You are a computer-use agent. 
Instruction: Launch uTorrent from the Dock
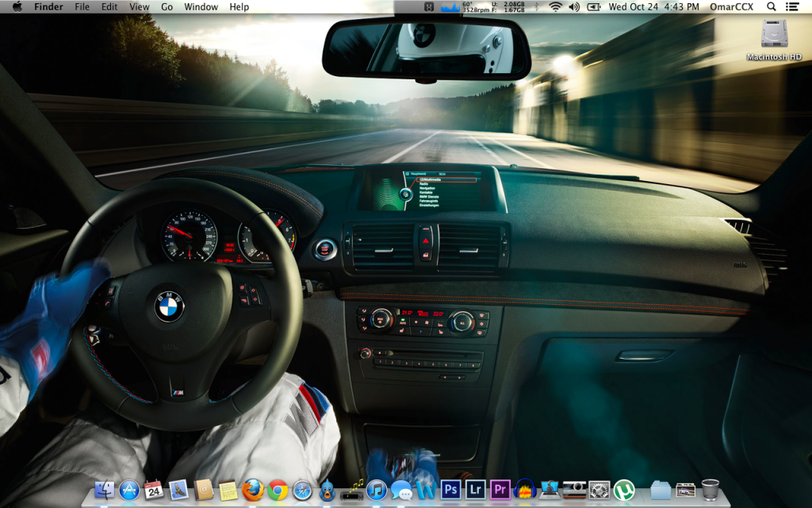(624, 490)
